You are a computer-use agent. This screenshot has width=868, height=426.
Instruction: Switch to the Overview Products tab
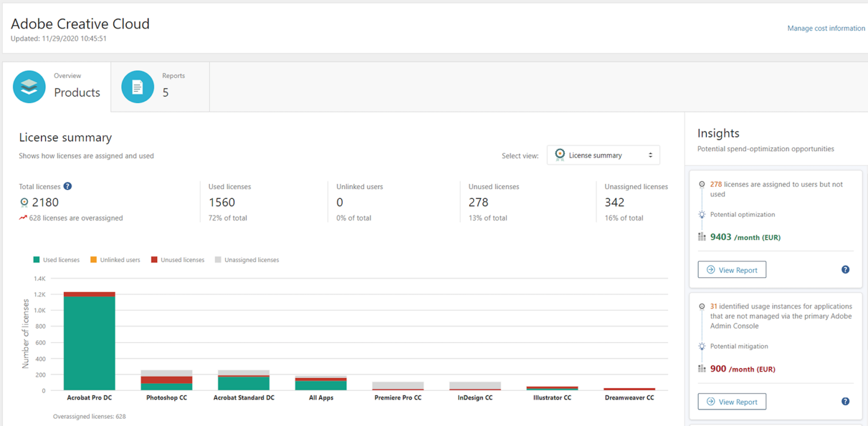(57, 87)
